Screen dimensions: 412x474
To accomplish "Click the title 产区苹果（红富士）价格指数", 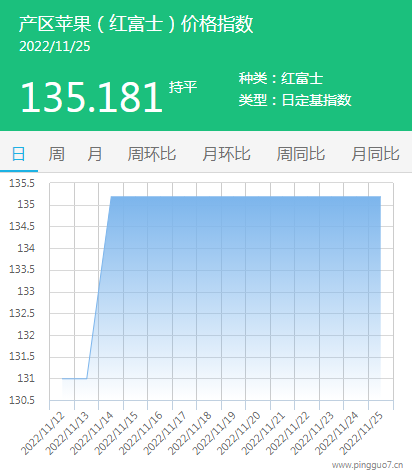I will click(136, 24).
